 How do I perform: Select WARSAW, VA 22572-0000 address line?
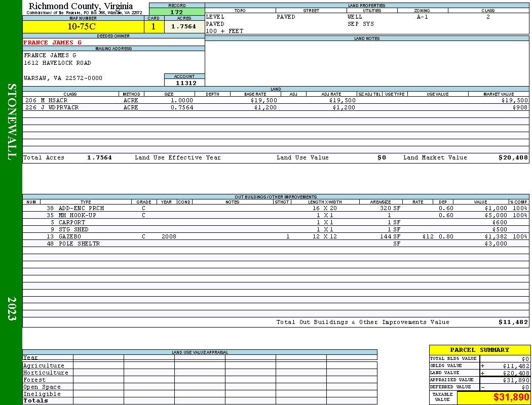63,78
